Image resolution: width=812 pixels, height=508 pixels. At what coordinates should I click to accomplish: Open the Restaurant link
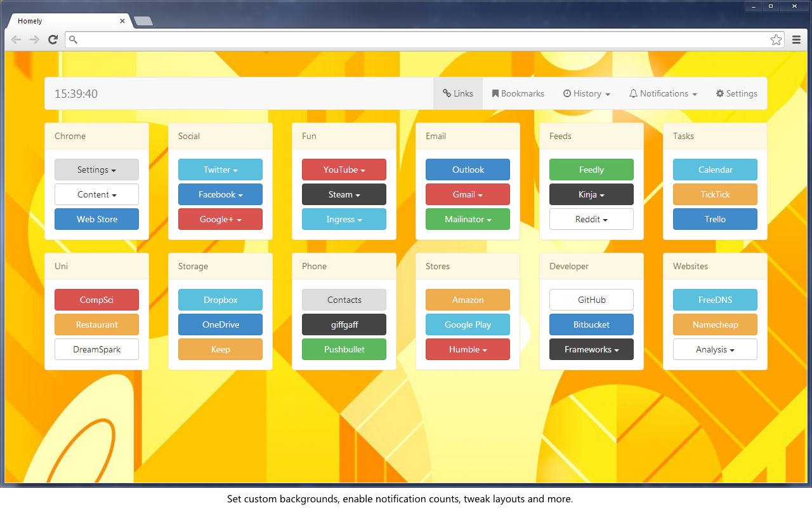click(96, 324)
